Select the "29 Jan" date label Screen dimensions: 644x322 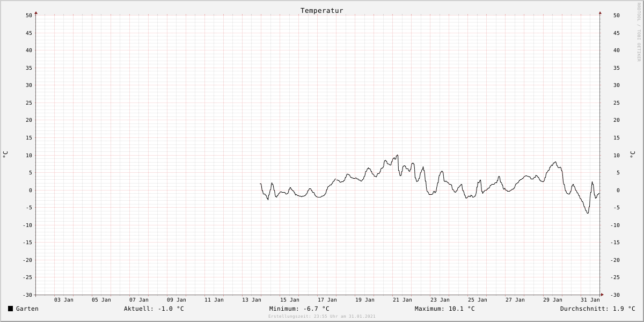point(553,300)
